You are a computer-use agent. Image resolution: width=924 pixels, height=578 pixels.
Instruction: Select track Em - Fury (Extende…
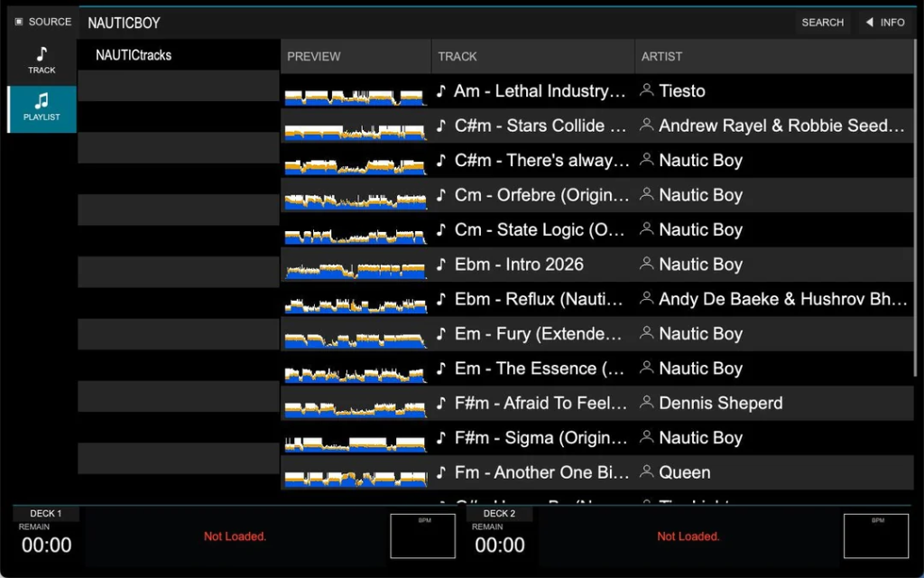tap(538, 334)
